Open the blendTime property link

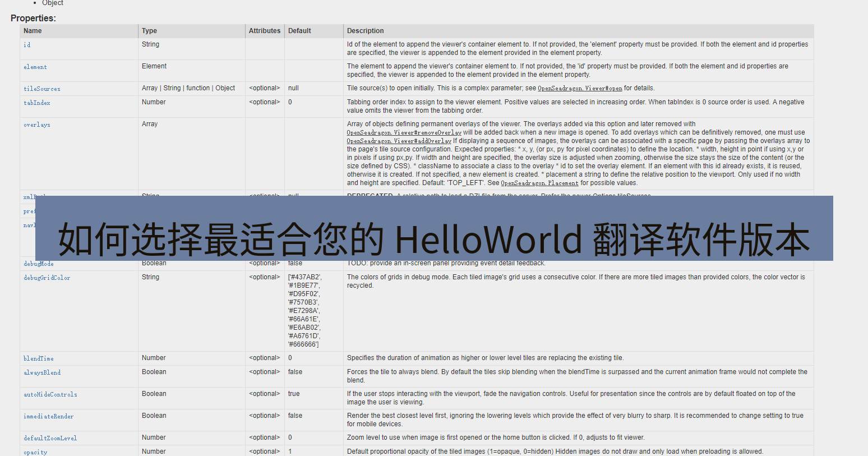coord(39,358)
